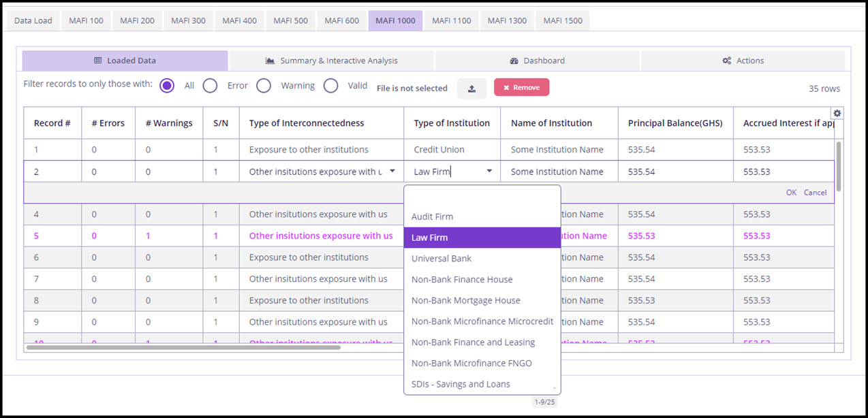This screenshot has width=868, height=418.
Task: Click the horizontal scrollbar of the table
Action: (x=183, y=347)
